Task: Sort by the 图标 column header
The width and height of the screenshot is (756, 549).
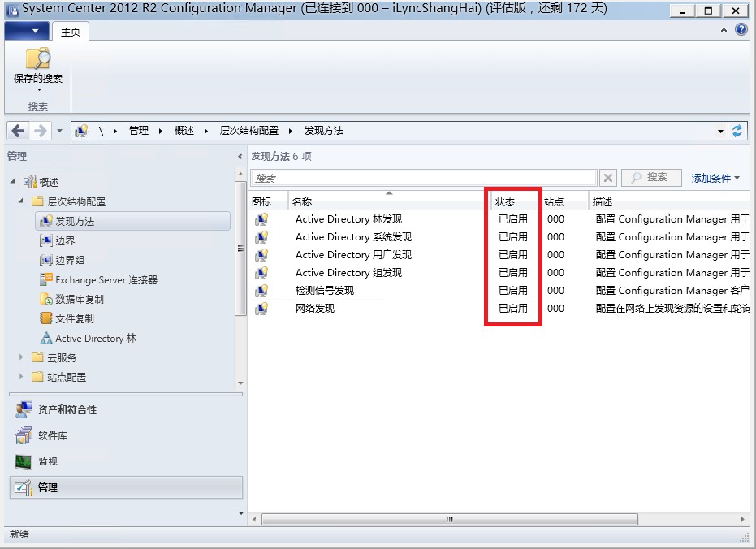Action: [x=269, y=201]
